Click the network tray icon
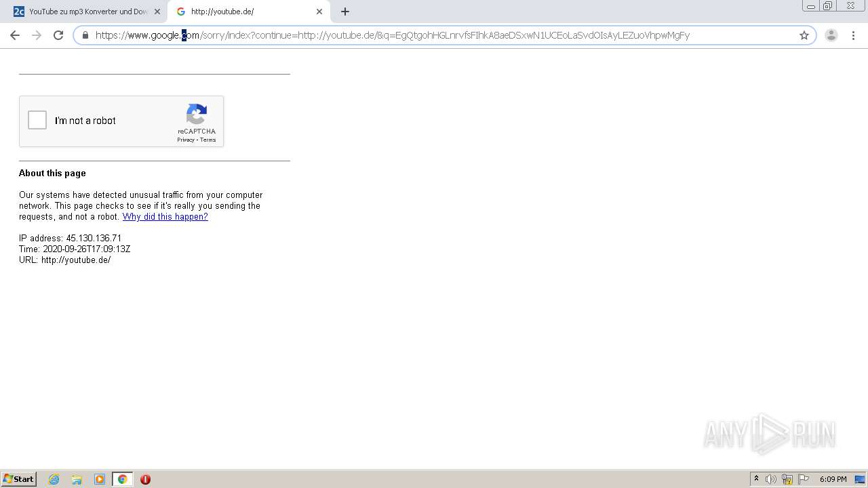The height and width of the screenshot is (488, 868). [x=787, y=479]
